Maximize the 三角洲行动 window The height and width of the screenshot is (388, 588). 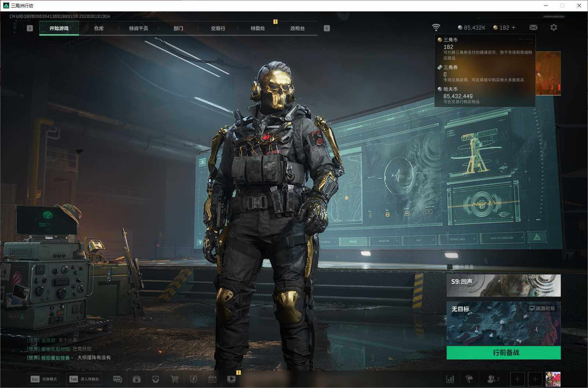562,6
